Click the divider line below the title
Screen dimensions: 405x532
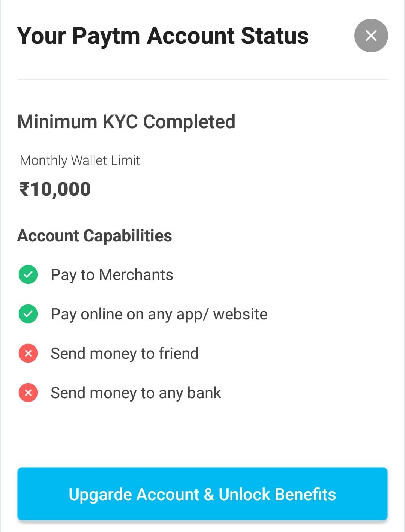[x=202, y=79]
